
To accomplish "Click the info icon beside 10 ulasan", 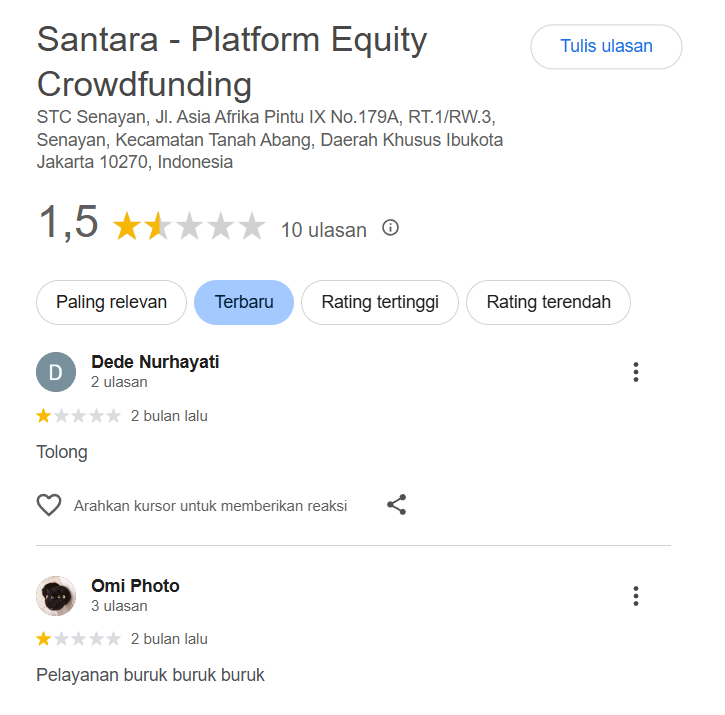I will pos(391,228).
